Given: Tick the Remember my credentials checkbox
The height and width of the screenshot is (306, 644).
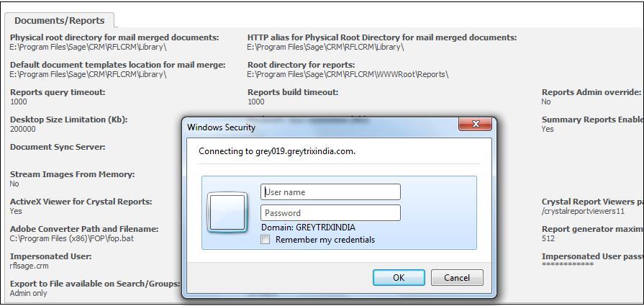Looking at the screenshot, I should (266, 240).
